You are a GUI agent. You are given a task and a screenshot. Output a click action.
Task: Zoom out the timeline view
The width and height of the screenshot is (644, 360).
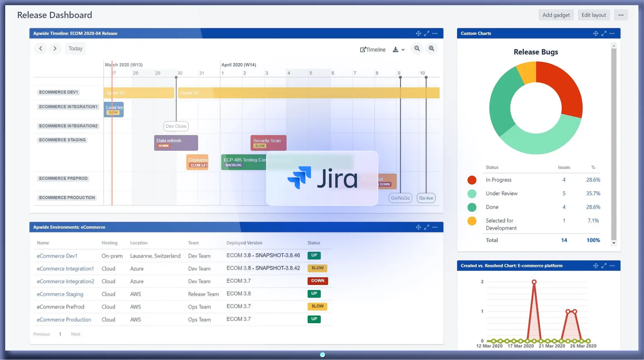pos(417,48)
